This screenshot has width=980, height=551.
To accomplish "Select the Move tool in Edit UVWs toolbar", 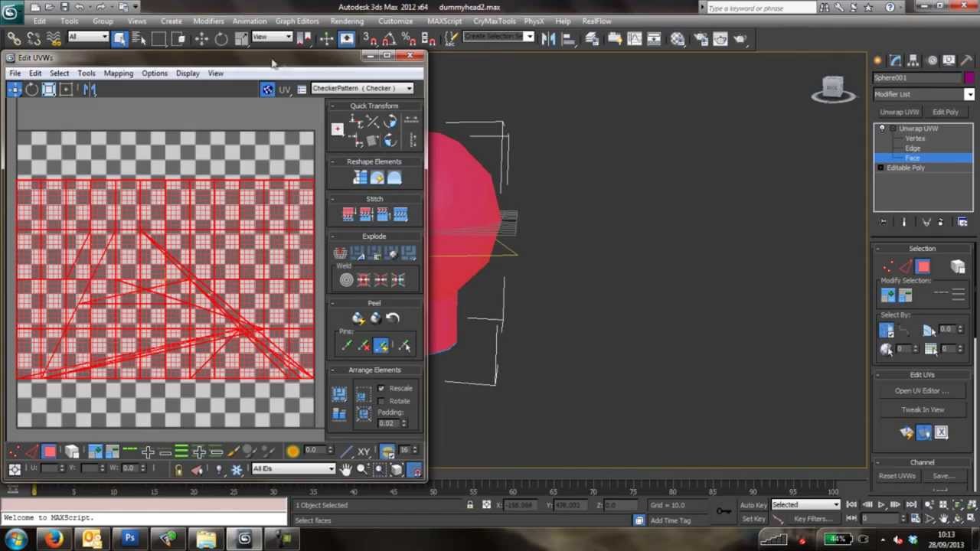I will pyautogui.click(x=15, y=90).
